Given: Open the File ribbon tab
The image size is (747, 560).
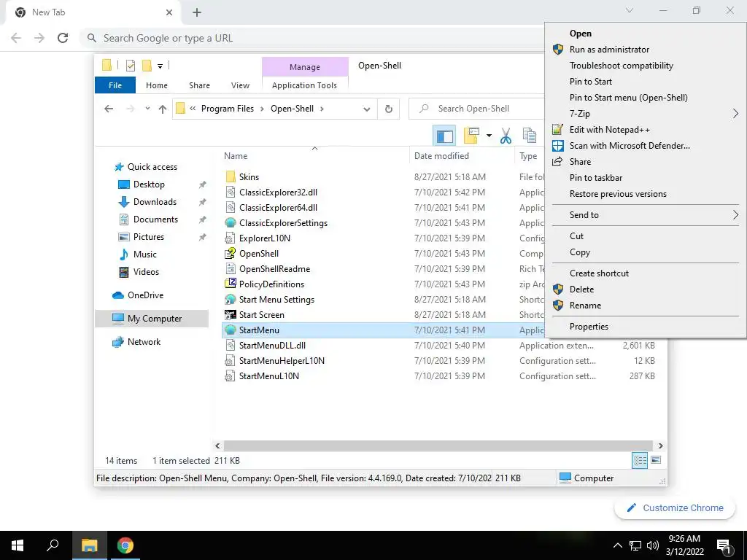Looking at the screenshot, I should [x=115, y=85].
